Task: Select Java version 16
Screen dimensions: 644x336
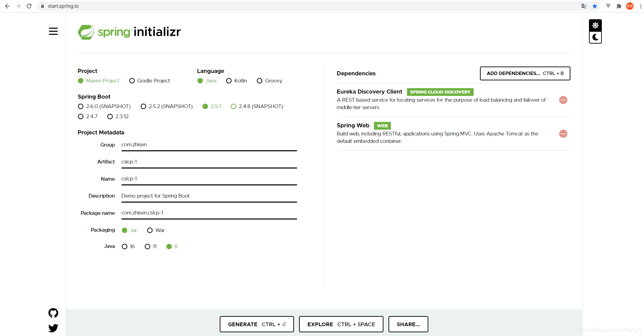Action: point(128,247)
